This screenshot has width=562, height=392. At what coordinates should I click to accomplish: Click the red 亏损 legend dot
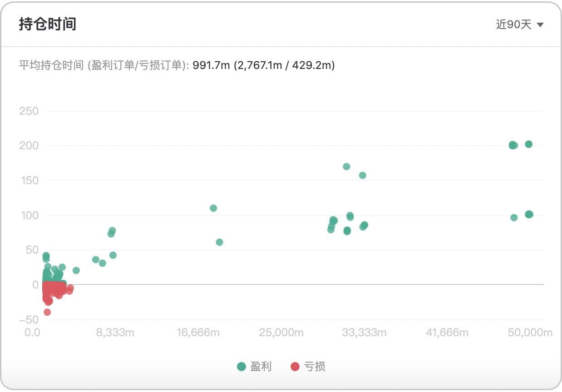point(295,367)
